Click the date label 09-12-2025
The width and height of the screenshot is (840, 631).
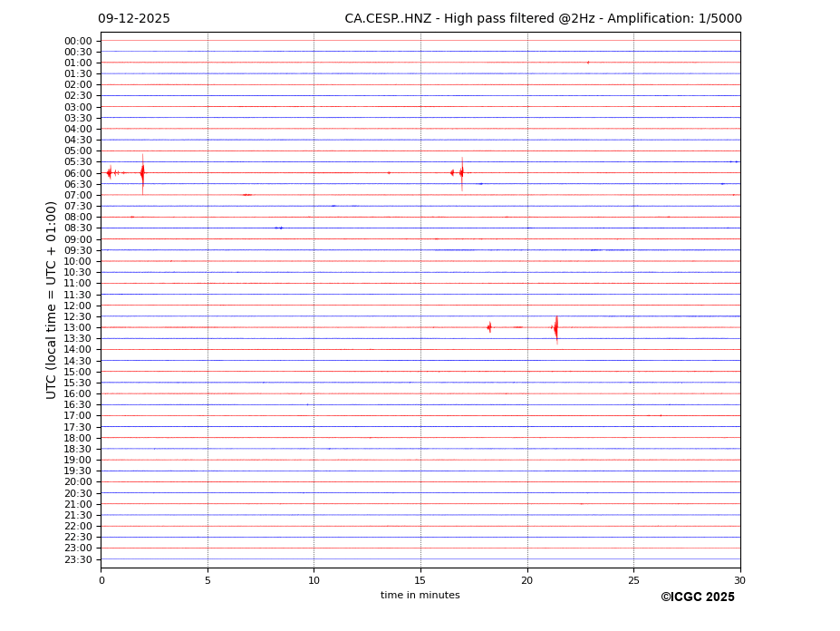click(134, 19)
